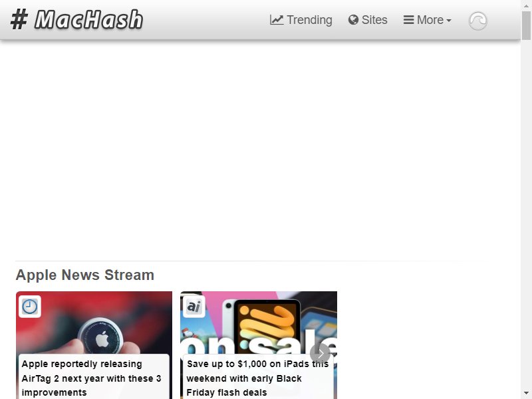Click the MacHash logo
Image resolution: width=532 pixels, height=399 pixels.
[76, 20]
